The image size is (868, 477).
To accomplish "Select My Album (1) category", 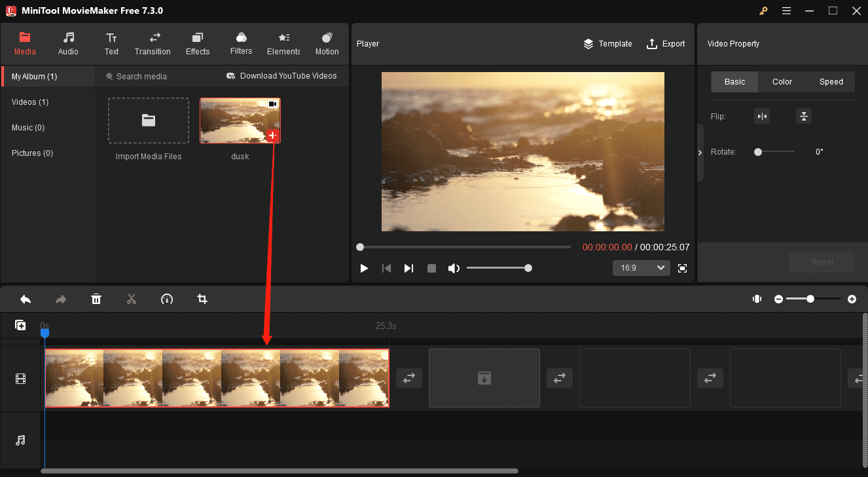I will click(x=49, y=77).
